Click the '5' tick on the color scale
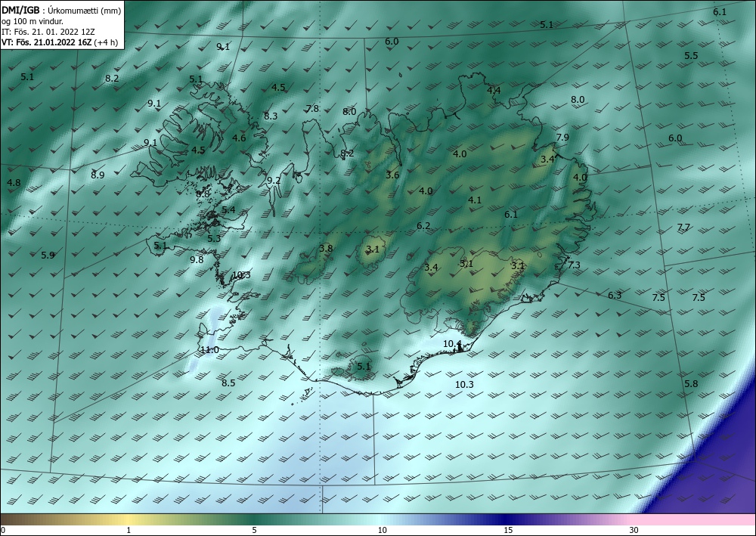The image size is (756, 536). (x=254, y=531)
